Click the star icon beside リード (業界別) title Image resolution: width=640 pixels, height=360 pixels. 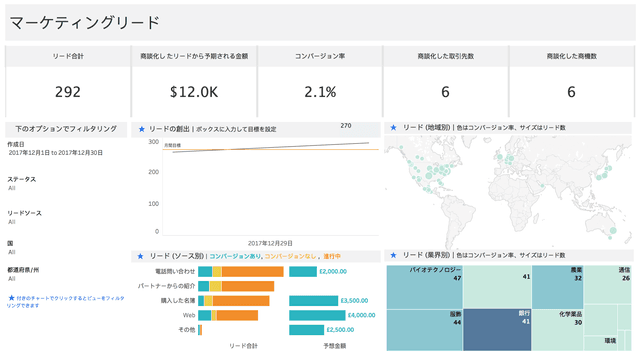tap(393, 255)
